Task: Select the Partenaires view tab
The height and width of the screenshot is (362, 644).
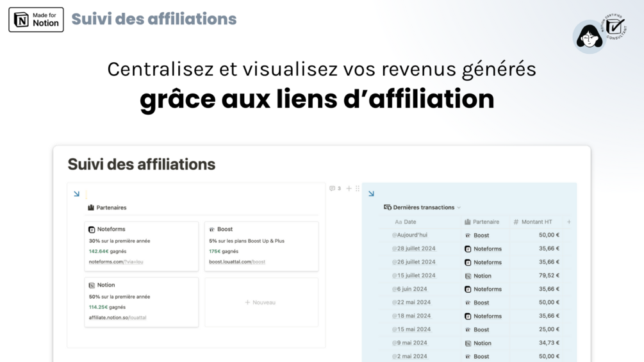Action: pos(107,208)
